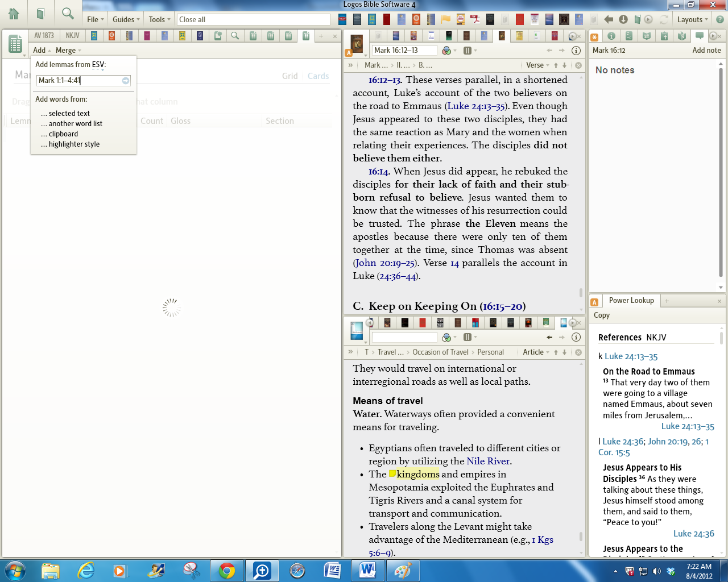Expand the Guides menu
728x582 pixels.
pyautogui.click(x=126, y=19)
